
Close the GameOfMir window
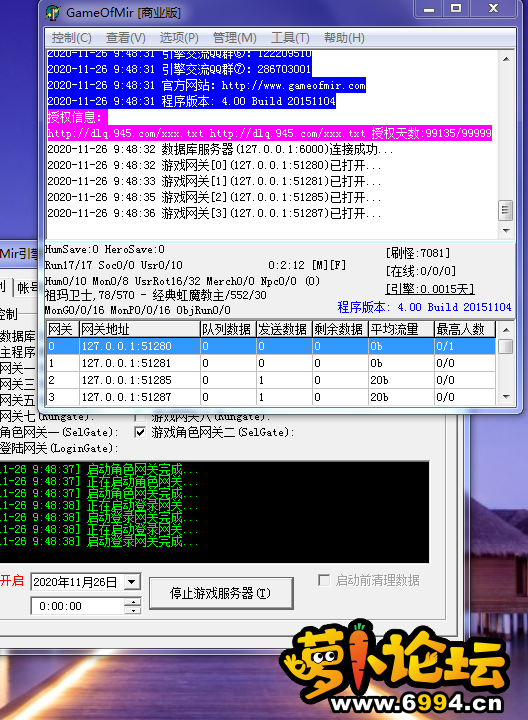494,8
